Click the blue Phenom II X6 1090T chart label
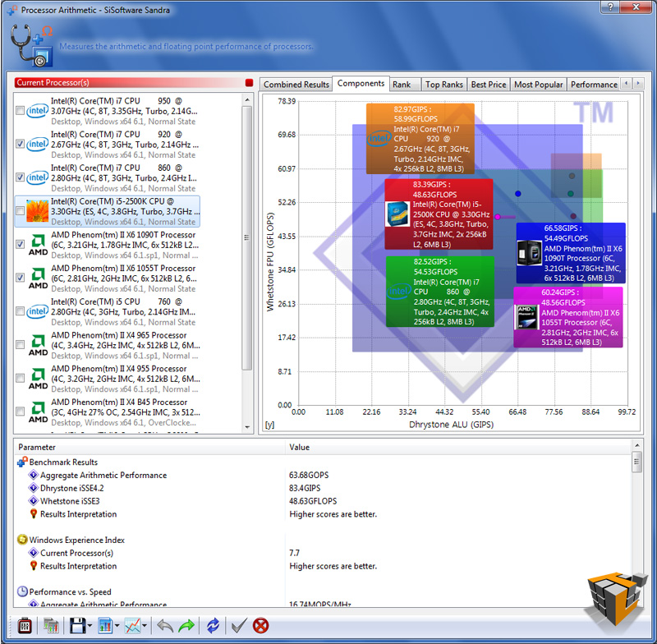 click(571, 253)
